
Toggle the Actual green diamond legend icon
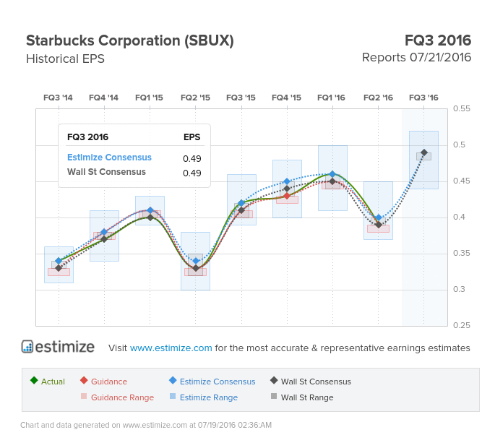coord(34,380)
